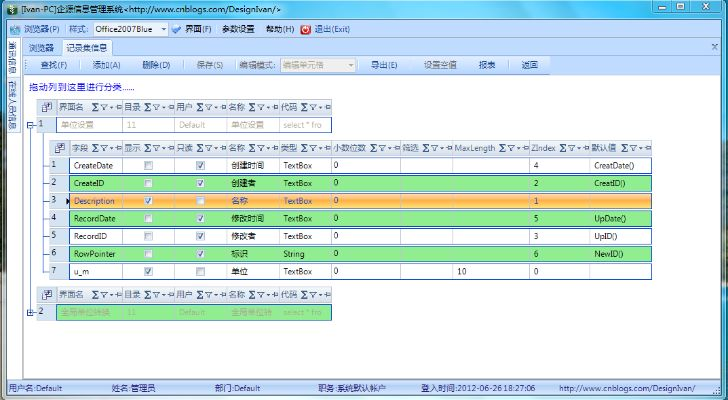Toggle 显示 checkbox in the u_m row
The height and width of the screenshot is (400, 728).
coord(148,271)
